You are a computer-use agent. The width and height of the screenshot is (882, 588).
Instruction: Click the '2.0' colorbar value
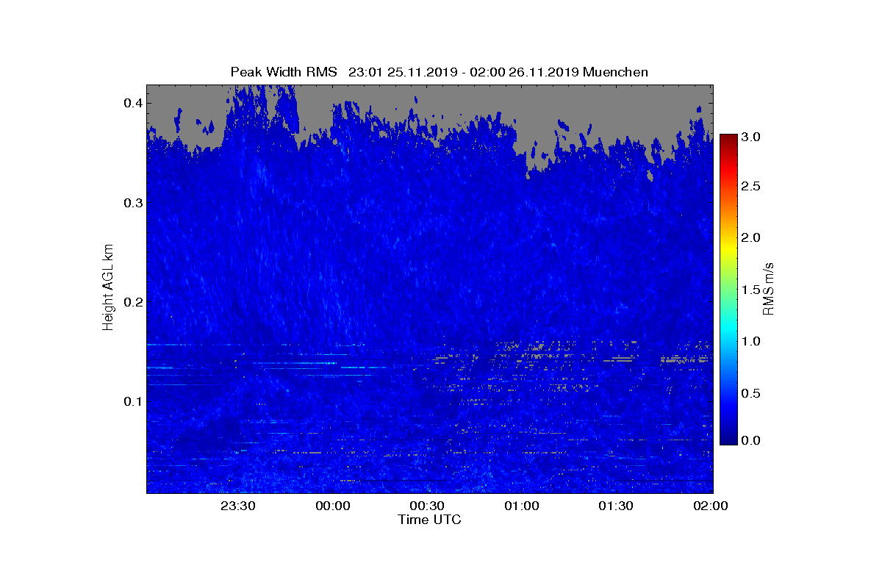pyautogui.click(x=751, y=237)
